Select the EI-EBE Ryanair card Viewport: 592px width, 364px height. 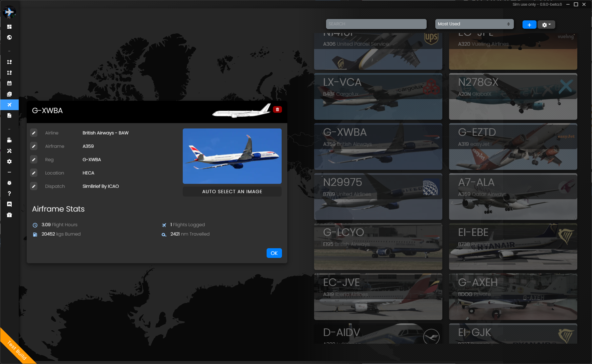pyautogui.click(x=513, y=247)
